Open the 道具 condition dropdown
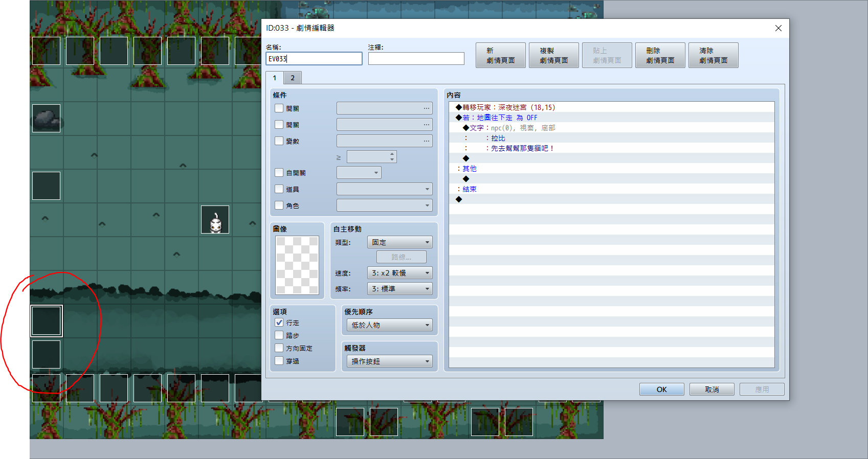868x459 pixels. pos(385,189)
